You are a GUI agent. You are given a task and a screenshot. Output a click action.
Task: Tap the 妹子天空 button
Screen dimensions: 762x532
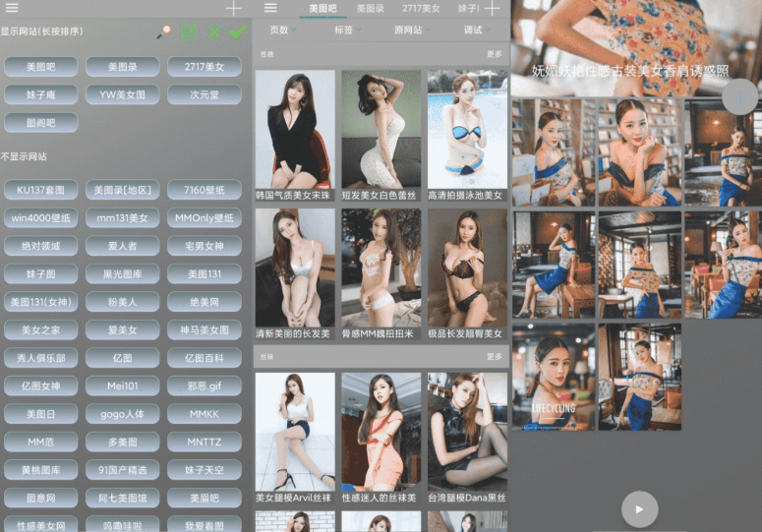205,470
